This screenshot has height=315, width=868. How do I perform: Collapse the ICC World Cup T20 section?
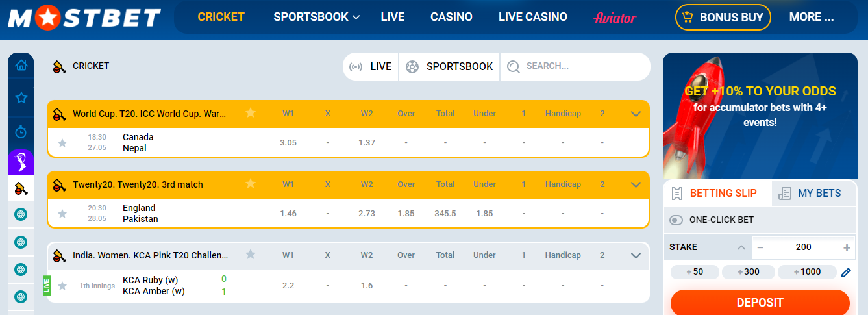(636, 114)
